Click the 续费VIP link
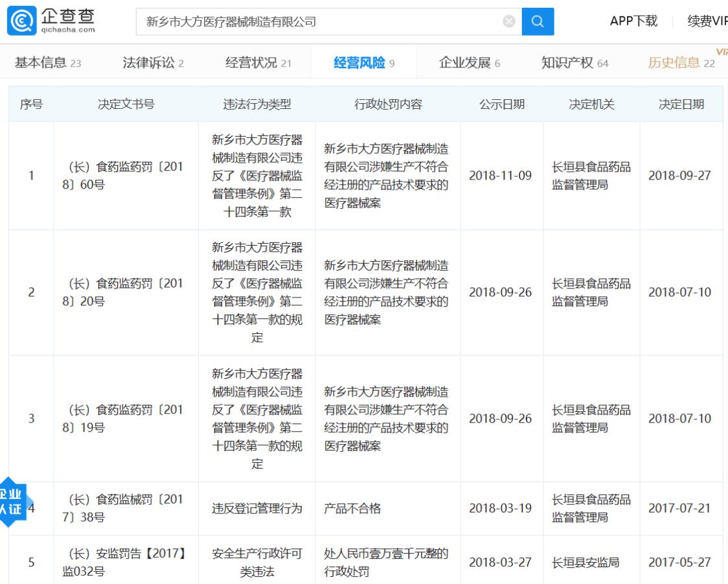The width and height of the screenshot is (728, 584). tap(707, 21)
